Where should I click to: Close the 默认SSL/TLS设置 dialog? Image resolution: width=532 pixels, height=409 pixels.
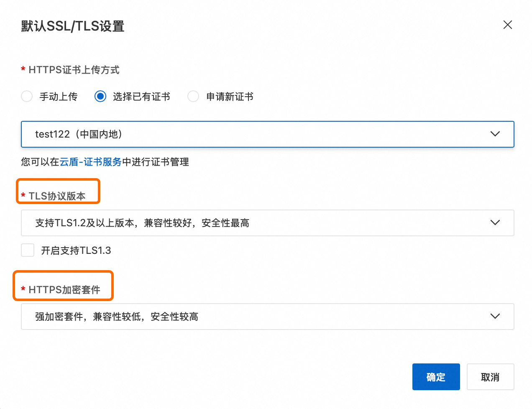point(507,25)
